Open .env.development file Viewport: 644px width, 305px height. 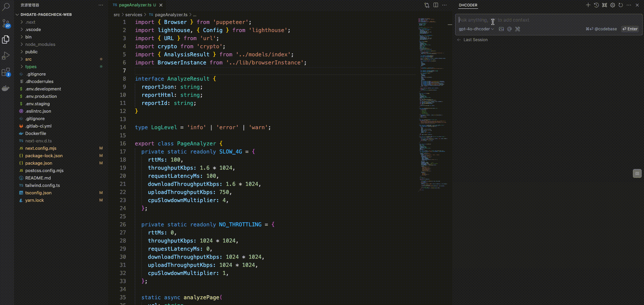43,89
